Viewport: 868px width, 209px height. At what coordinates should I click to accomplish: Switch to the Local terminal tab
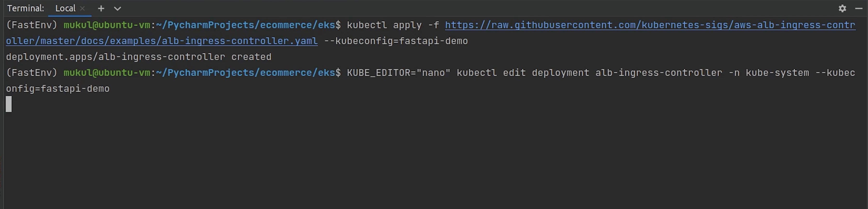65,8
